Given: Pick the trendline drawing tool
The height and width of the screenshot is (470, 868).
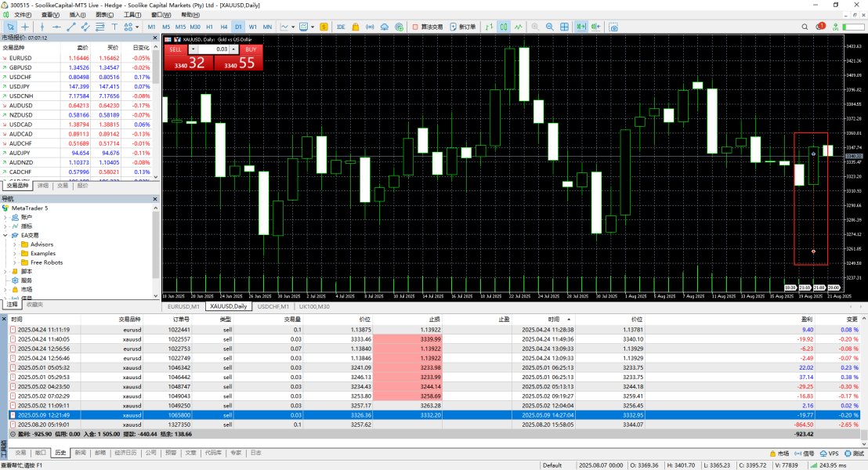Looking at the screenshot, I should pos(71,27).
